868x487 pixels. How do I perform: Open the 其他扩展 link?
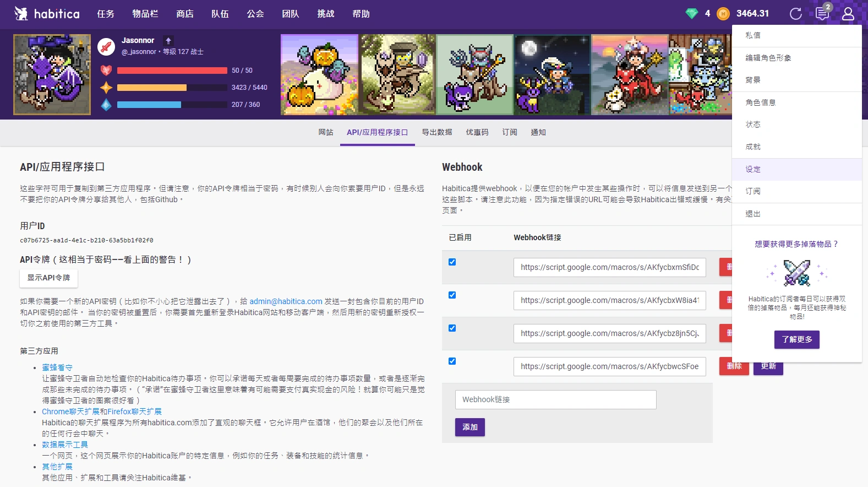(57, 467)
